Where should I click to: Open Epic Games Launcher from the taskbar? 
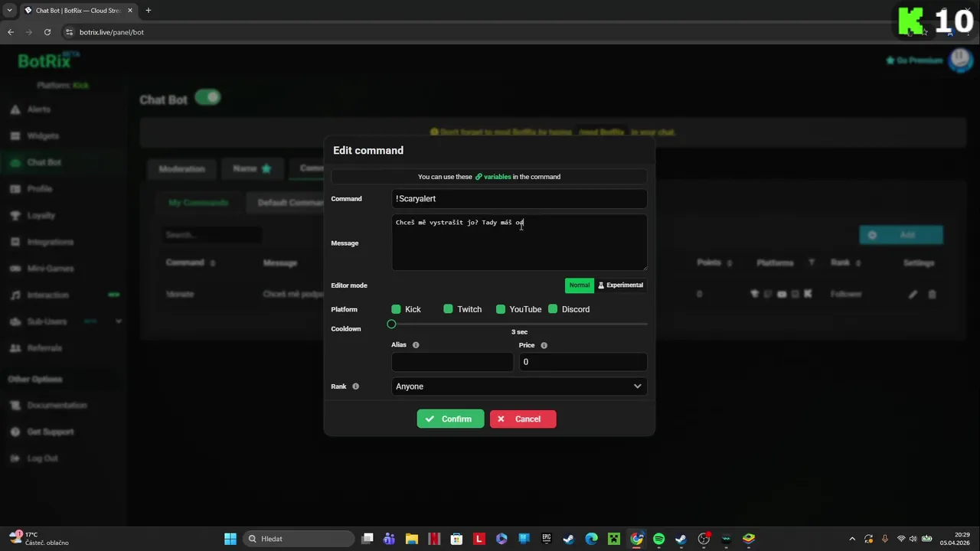547,539
